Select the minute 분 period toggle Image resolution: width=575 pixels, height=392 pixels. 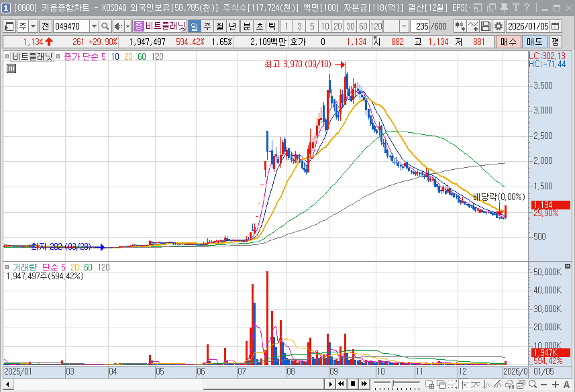[247, 26]
